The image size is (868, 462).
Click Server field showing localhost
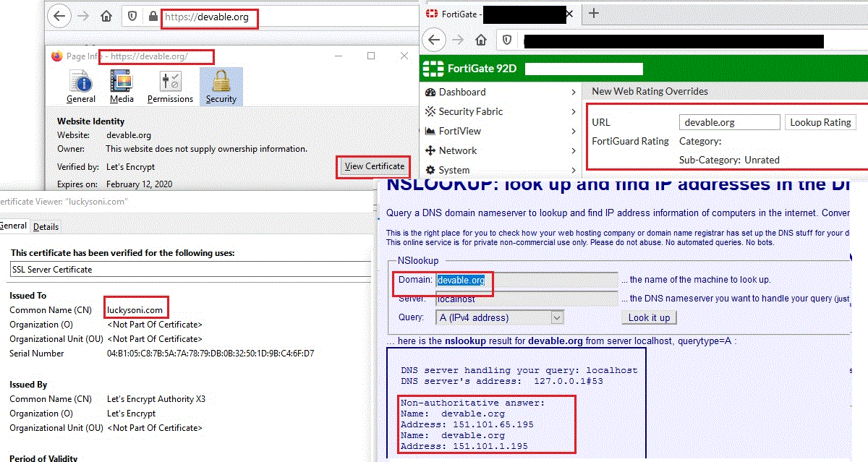527,299
